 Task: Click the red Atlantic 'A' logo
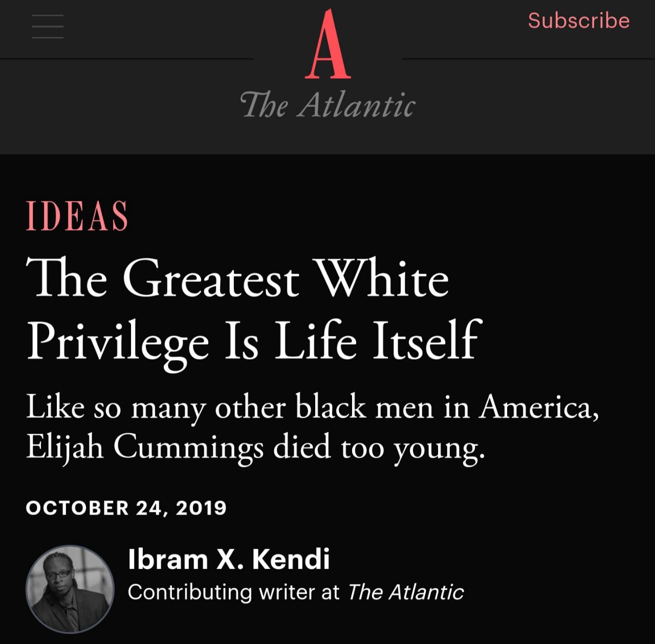pyautogui.click(x=328, y=44)
